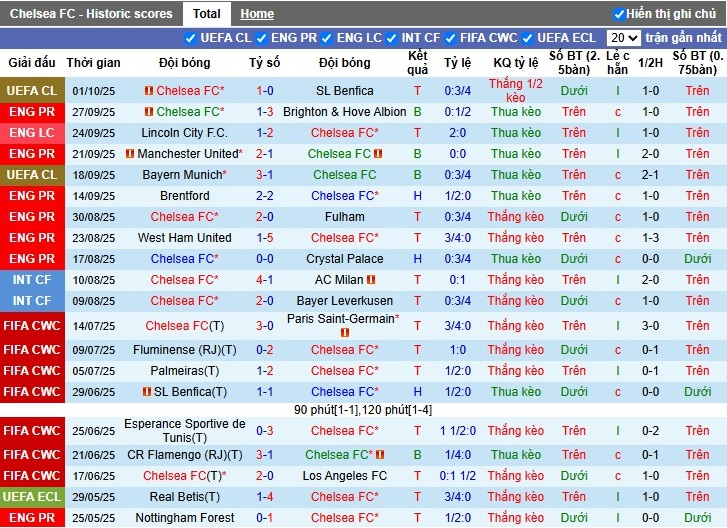Click the ENG LC league label

point(32,133)
